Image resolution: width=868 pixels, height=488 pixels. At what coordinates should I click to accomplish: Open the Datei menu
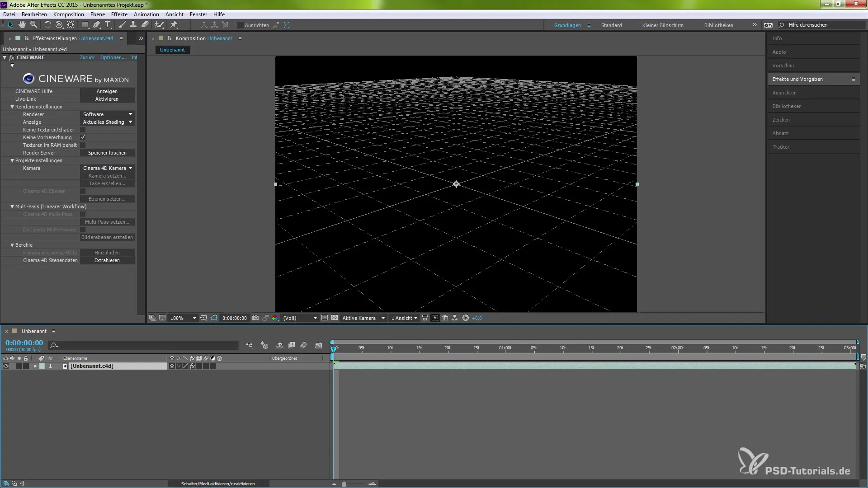9,14
